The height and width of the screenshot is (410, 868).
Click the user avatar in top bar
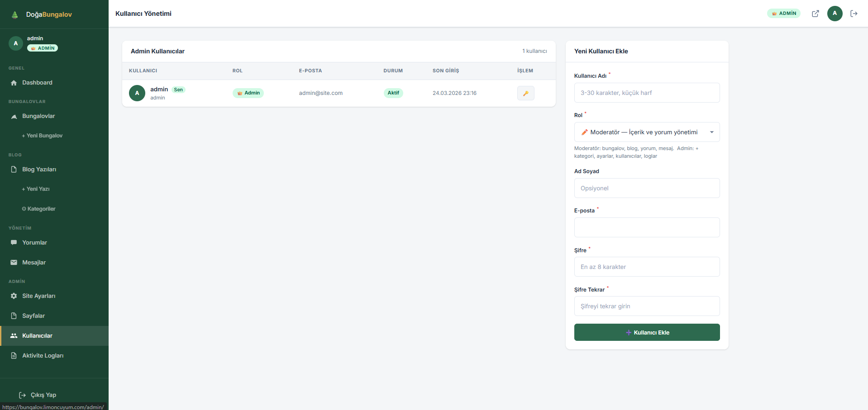point(835,14)
